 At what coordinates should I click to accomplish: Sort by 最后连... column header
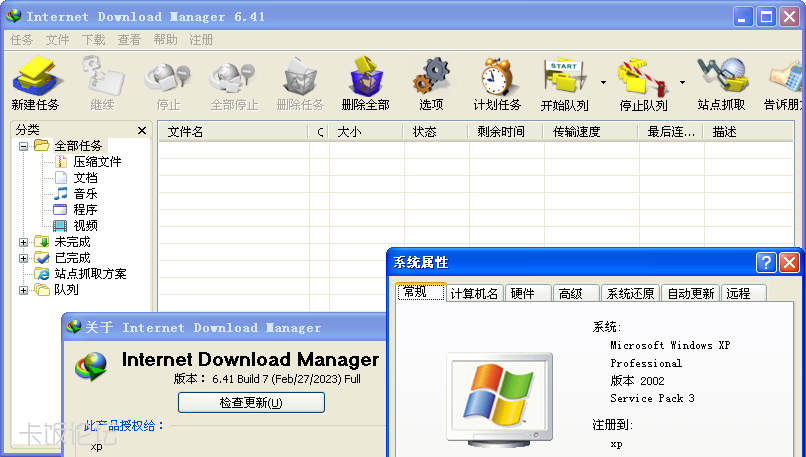[671, 132]
